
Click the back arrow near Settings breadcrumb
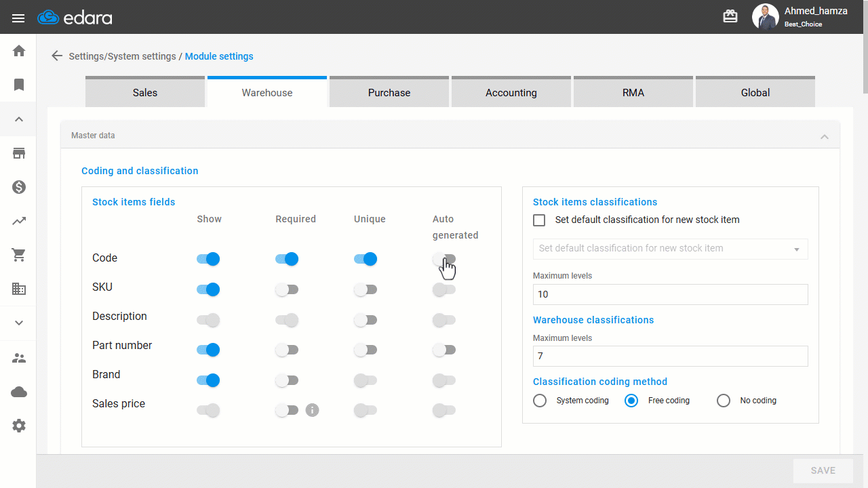57,56
